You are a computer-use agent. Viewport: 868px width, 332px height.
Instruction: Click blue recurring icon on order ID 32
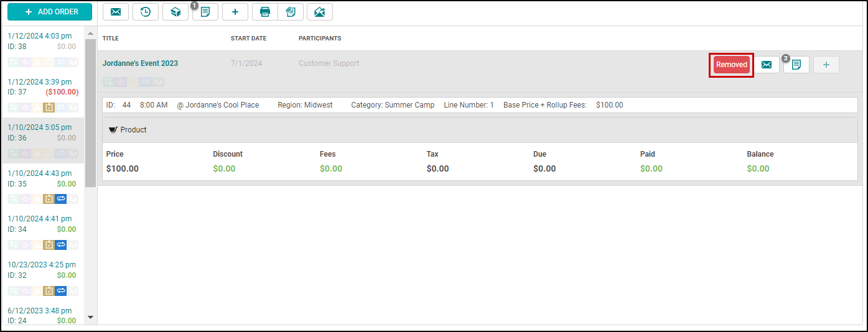[61, 290]
